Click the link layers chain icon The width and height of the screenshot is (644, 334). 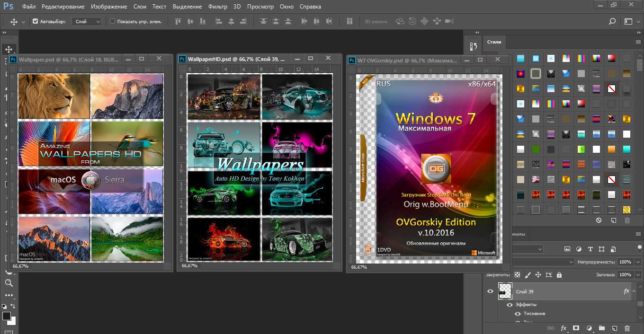pyautogui.click(x=551, y=328)
